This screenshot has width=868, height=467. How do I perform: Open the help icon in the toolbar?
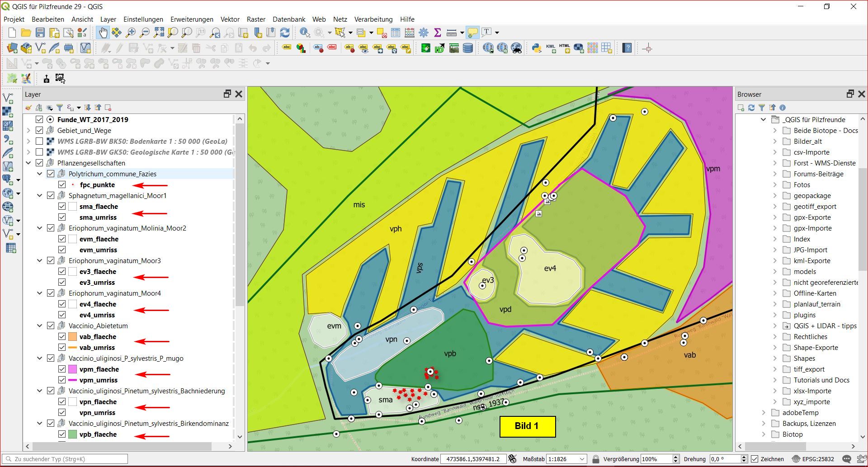click(627, 48)
